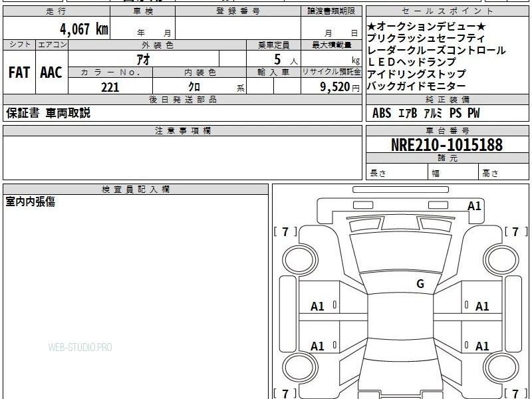Click the front-left wheel circle in diagram
This screenshot has width=532, height=399.
[x=300, y=260]
